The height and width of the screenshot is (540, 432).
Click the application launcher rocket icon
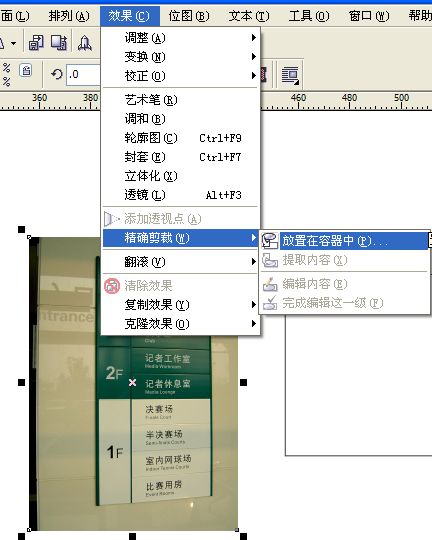[x=85, y=43]
